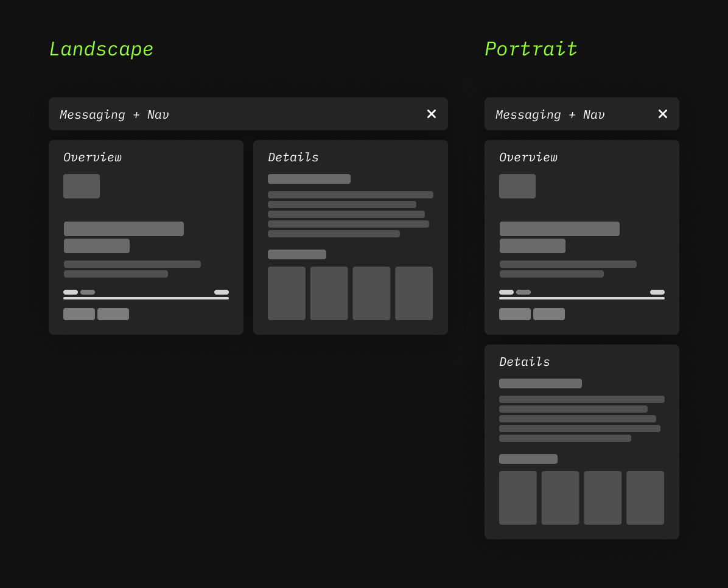728x588 pixels.
Task: Click the 'Overview' title in Landscape layout
Action: click(x=93, y=157)
